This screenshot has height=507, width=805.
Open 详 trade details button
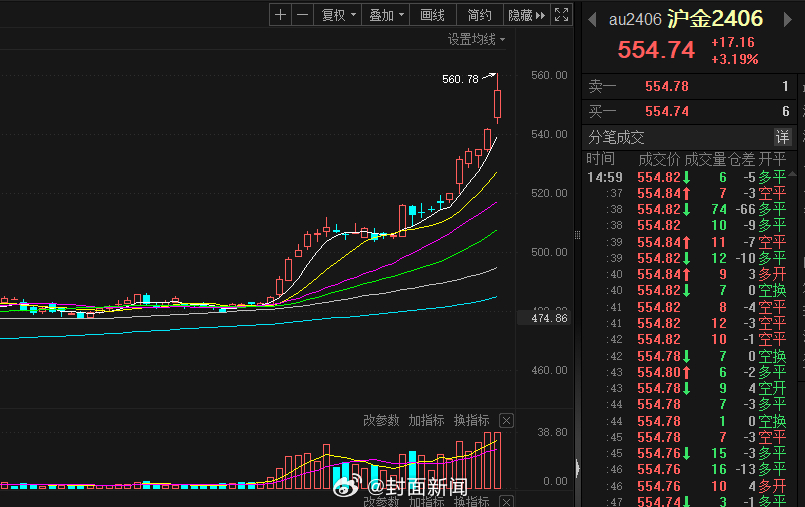click(782, 137)
